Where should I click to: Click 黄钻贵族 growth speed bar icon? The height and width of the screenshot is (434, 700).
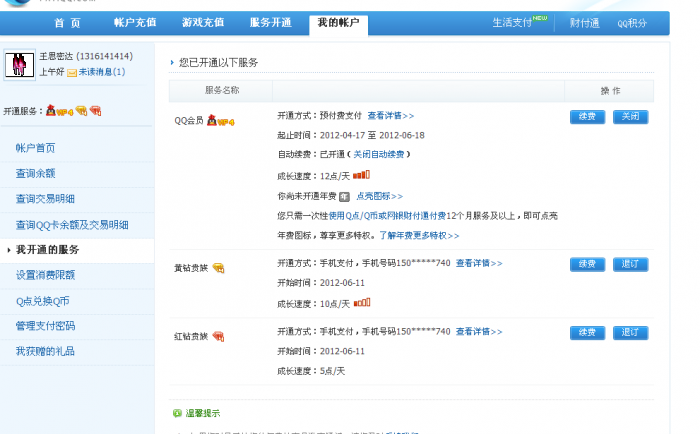(362, 303)
